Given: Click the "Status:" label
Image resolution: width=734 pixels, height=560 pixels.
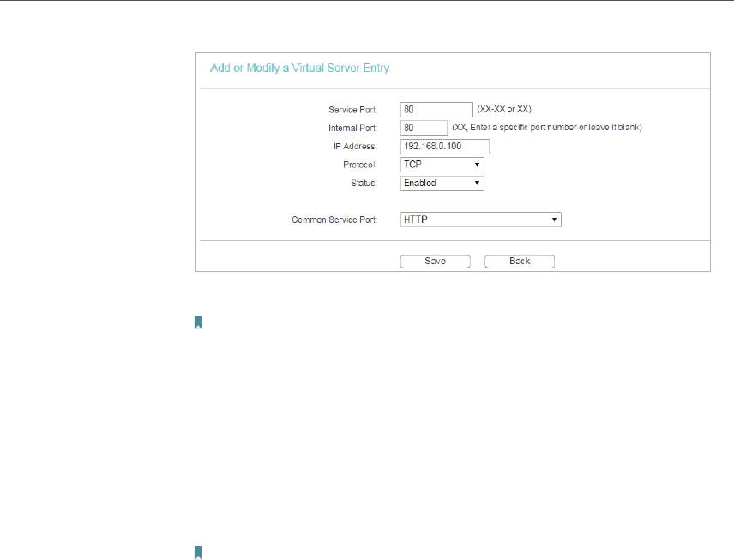Looking at the screenshot, I should coord(364,183).
